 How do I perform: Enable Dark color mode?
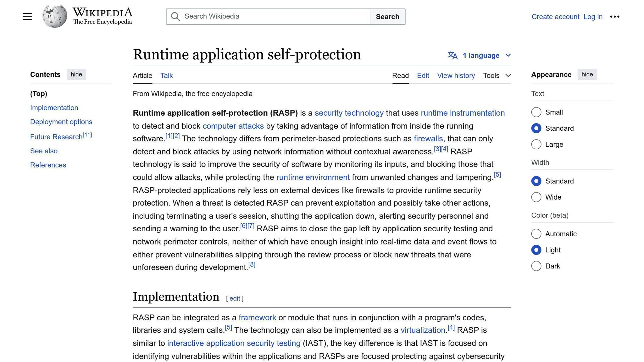point(536,266)
